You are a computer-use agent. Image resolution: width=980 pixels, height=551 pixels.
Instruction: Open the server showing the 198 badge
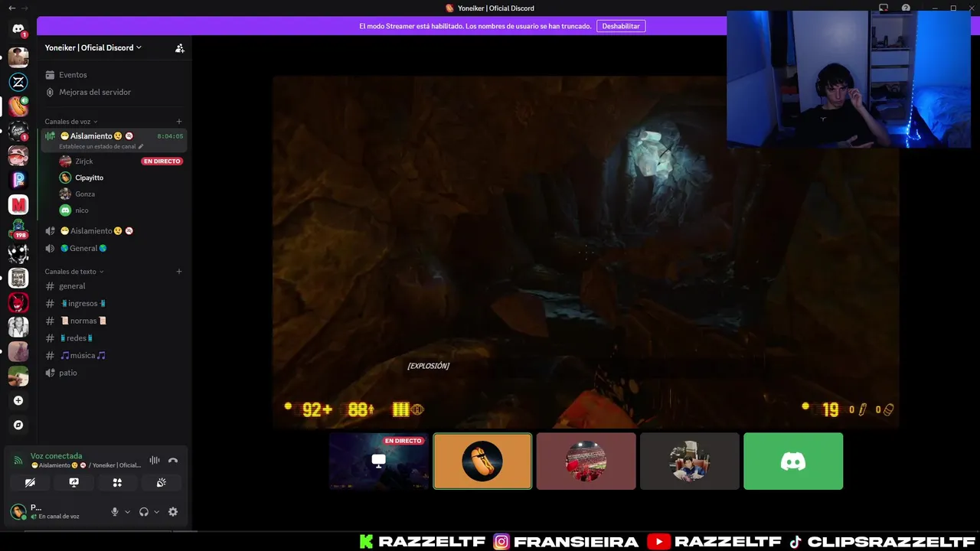tap(18, 229)
